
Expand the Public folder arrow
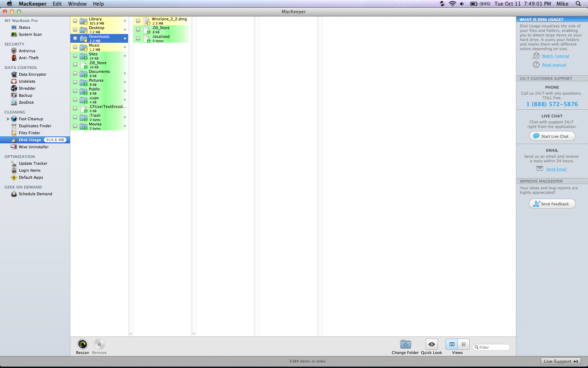coord(125,91)
